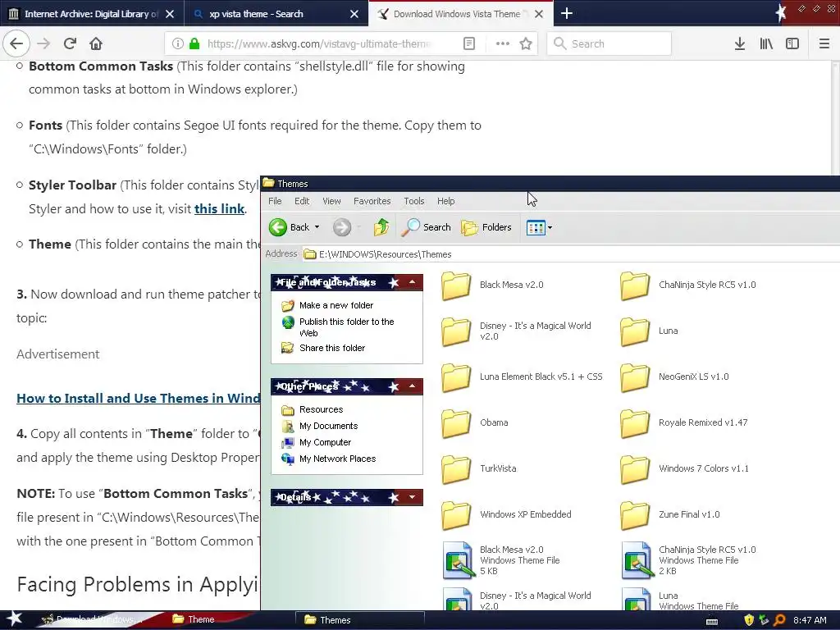Open Explorer Favorites menu
The image size is (840, 630).
[372, 201]
